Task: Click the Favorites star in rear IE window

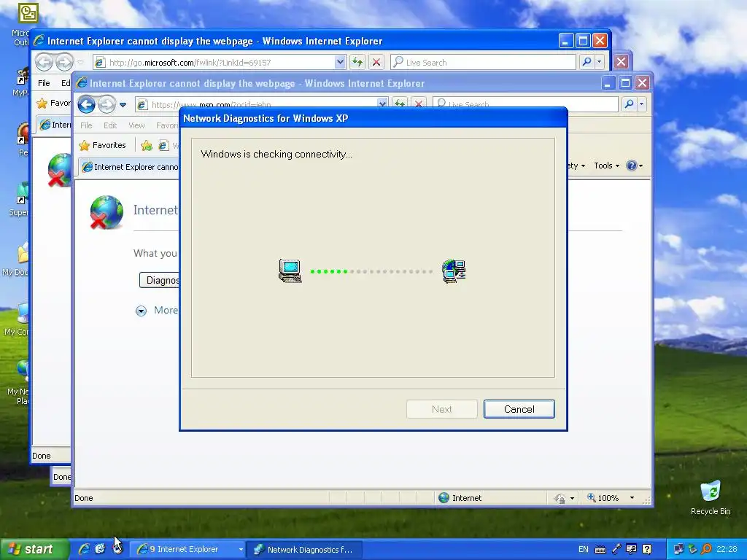Action: pyautogui.click(x=42, y=103)
